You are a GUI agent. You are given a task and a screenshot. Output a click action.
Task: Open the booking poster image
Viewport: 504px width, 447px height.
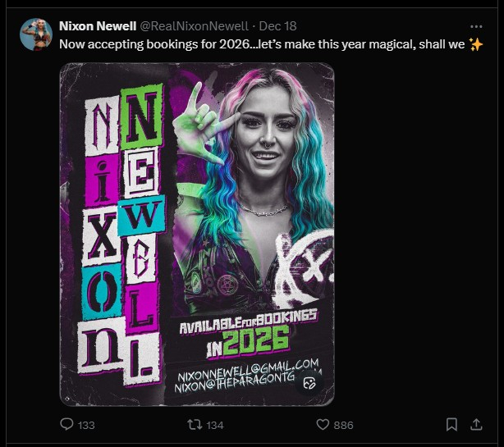tap(197, 234)
